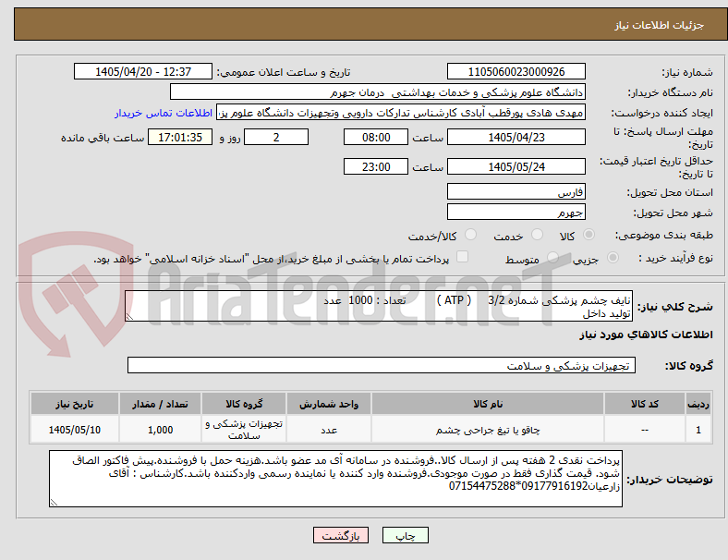
Task: Click the بازگشت (back) button
Action: tap(341, 535)
